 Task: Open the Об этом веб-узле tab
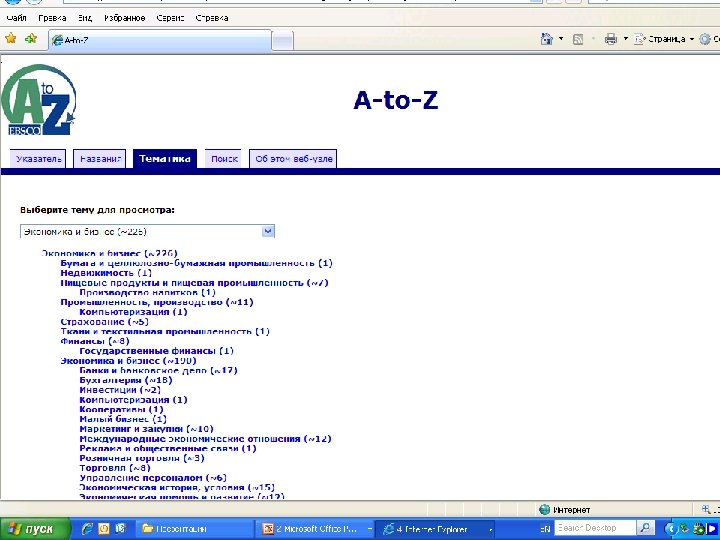click(293, 159)
